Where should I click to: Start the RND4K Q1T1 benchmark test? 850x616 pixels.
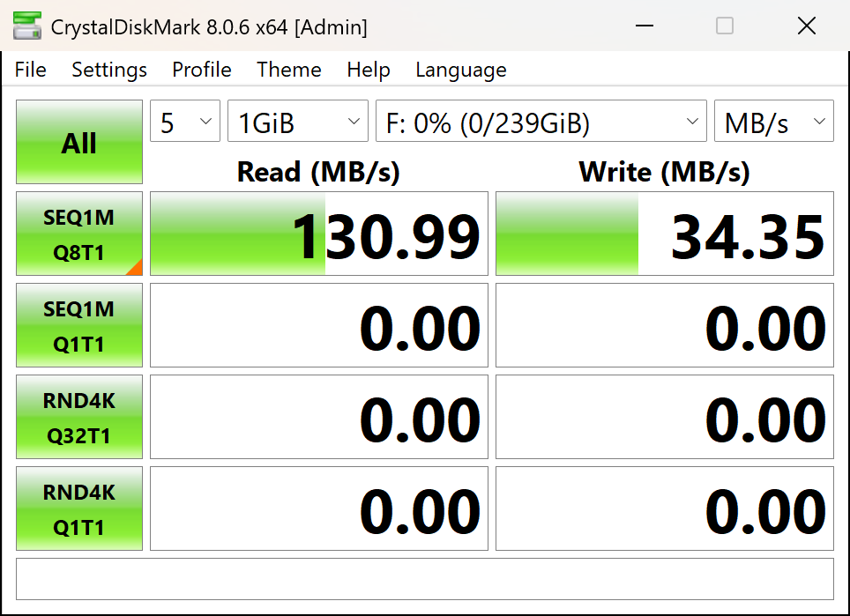(78, 508)
